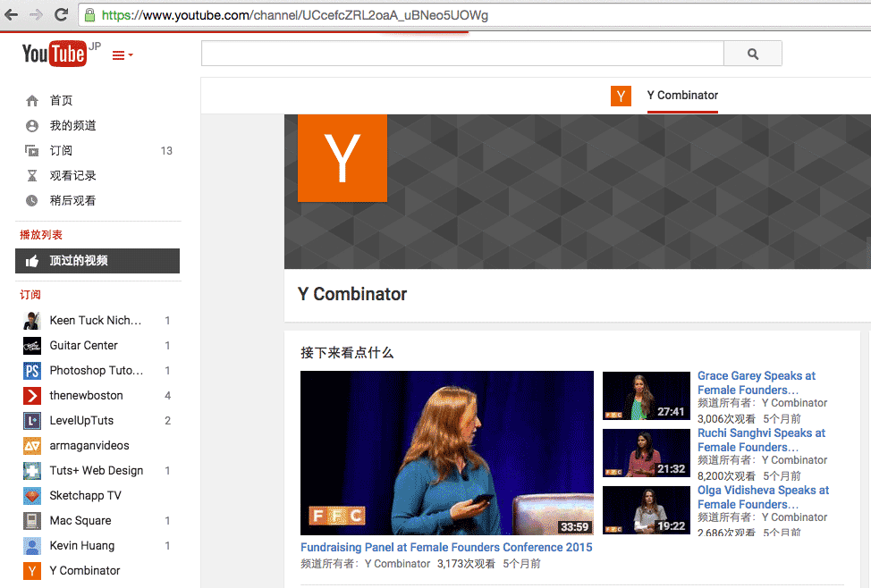Image resolution: width=871 pixels, height=588 pixels.
Task: Click Guitar Center subscription name
Action: coord(84,345)
